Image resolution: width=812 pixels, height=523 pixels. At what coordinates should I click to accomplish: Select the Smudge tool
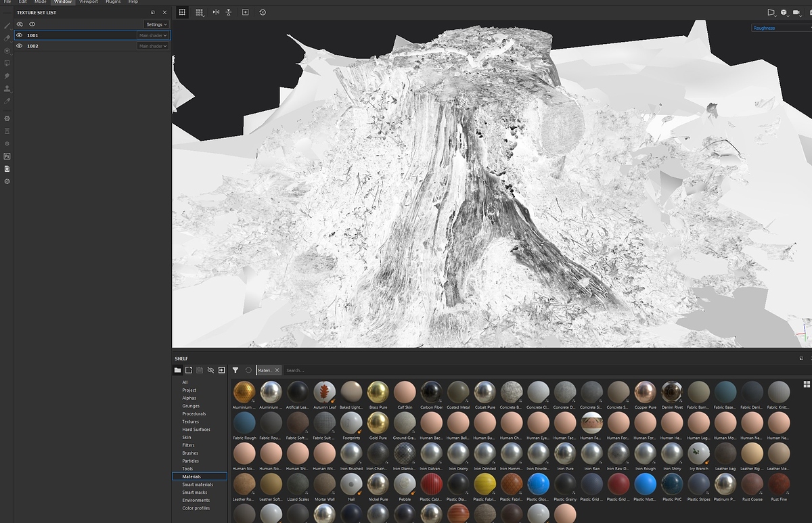coord(7,76)
